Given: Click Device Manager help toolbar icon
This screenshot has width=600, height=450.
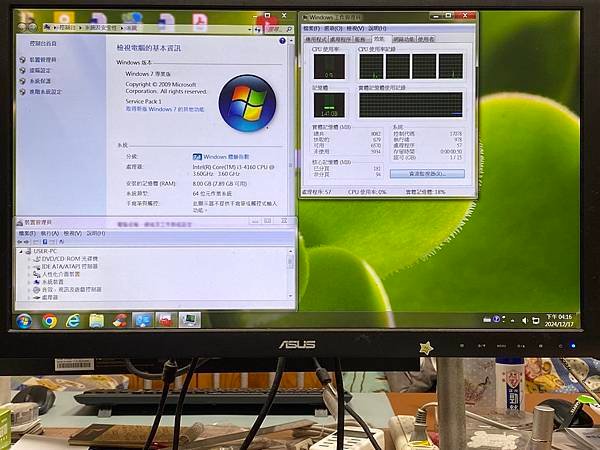Looking at the screenshot, I should (x=45, y=242).
